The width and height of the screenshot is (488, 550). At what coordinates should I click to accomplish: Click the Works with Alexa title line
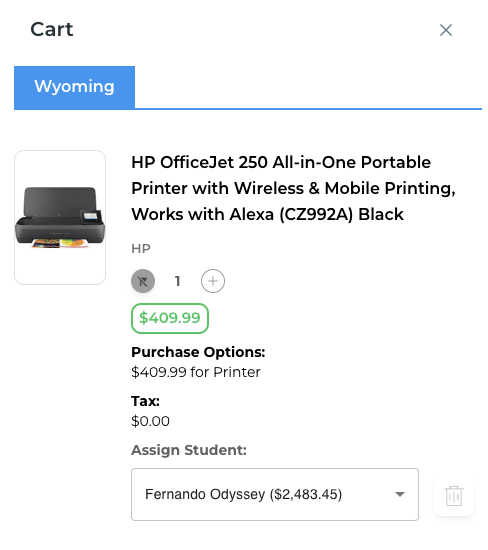pos(267,214)
